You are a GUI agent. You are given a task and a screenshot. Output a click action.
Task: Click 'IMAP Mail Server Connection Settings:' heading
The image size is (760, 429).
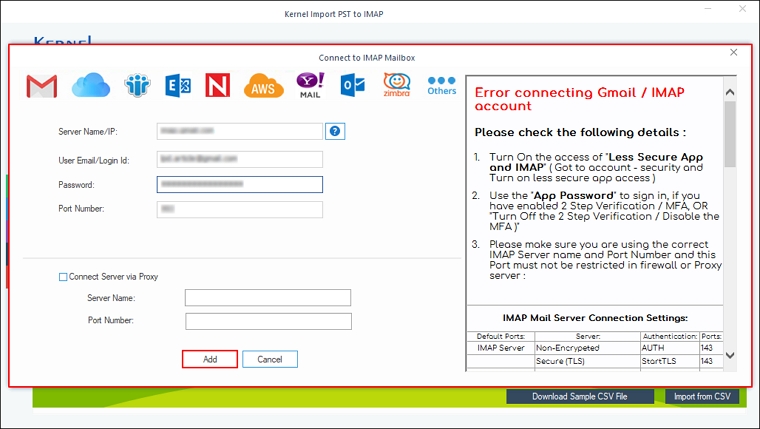pyautogui.click(x=595, y=318)
